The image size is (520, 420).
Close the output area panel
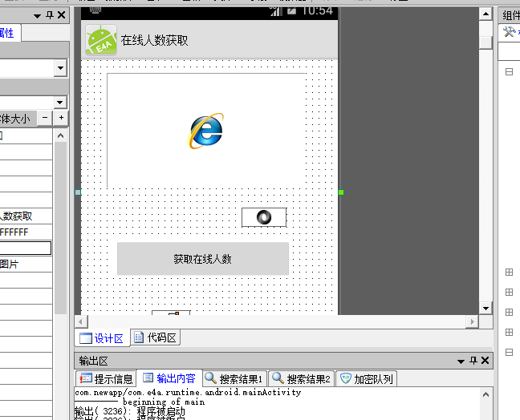[x=485, y=361]
